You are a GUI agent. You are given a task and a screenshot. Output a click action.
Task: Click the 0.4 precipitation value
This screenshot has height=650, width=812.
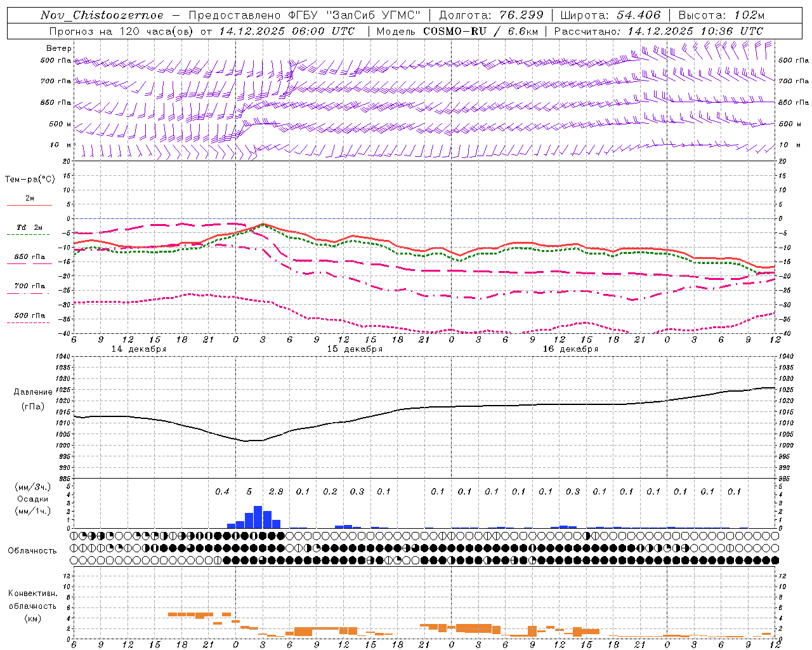click(x=222, y=492)
